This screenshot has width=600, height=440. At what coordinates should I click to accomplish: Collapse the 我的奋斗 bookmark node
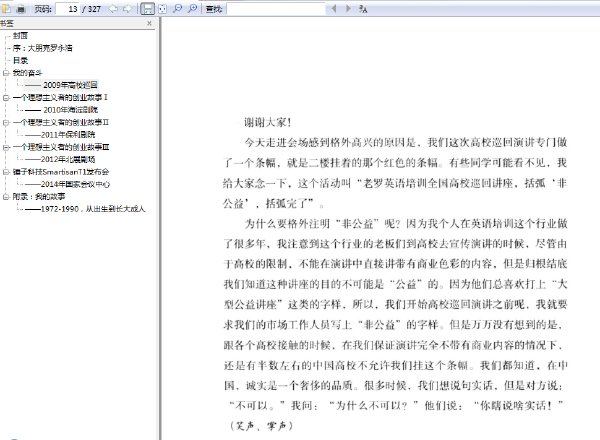point(6,73)
